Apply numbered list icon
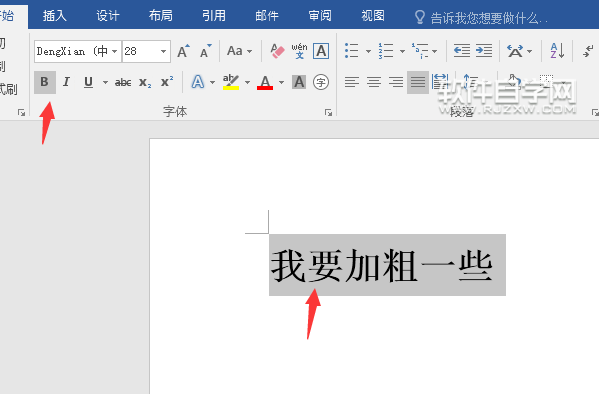 pos(386,51)
